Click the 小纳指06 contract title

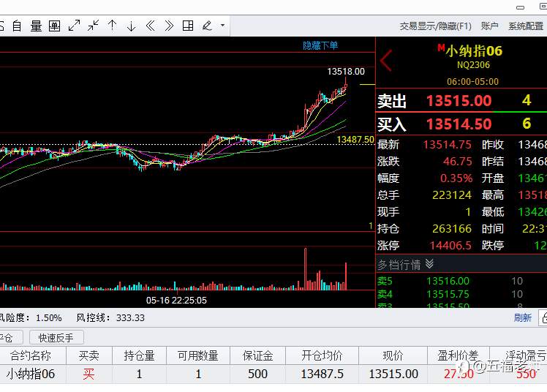click(x=474, y=51)
